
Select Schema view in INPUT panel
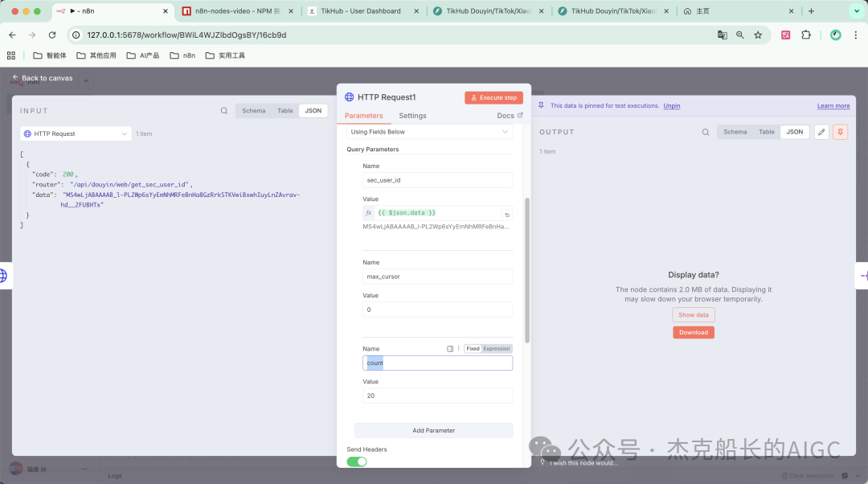(x=253, y=111)
